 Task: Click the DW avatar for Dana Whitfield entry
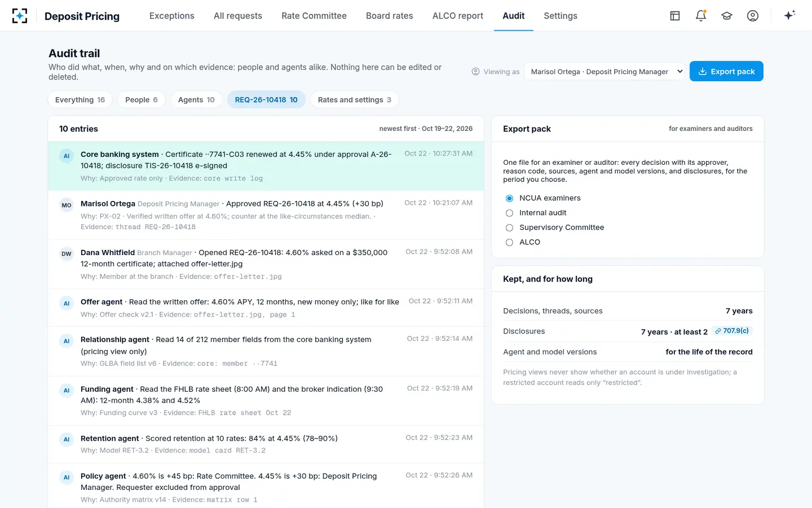click(x=67, y=254)
